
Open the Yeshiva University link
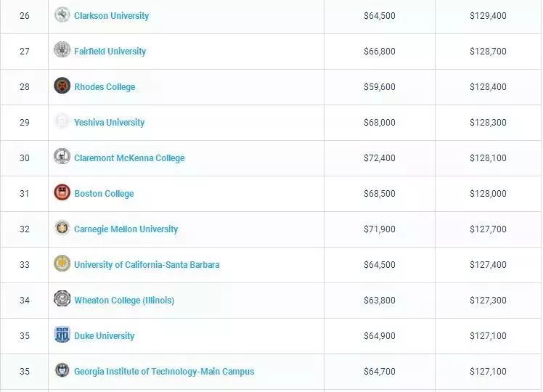(109, 123)
